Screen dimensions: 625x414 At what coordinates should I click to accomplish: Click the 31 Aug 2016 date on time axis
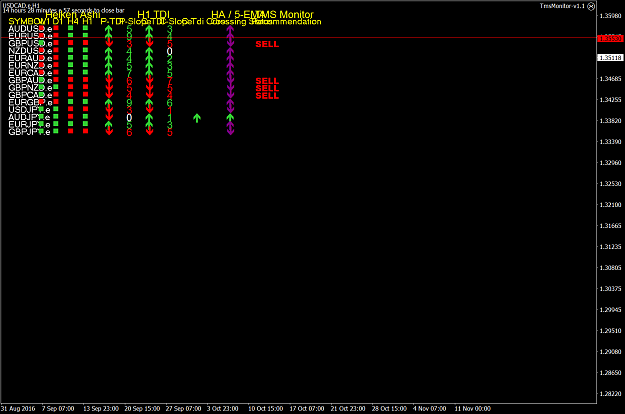tap(18, 409)
